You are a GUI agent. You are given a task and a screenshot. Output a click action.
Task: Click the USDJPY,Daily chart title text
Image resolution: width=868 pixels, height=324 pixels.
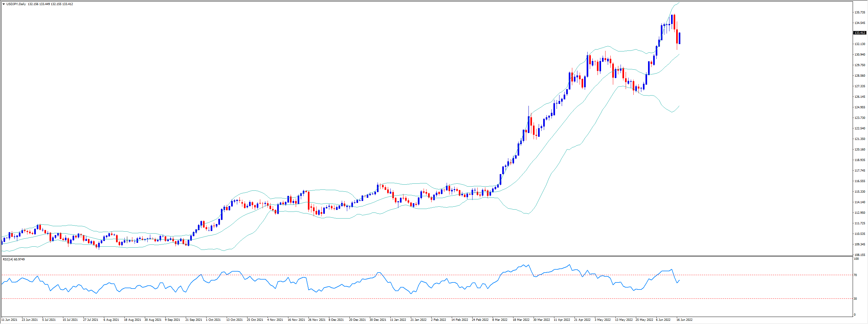[x=16, y=4]
